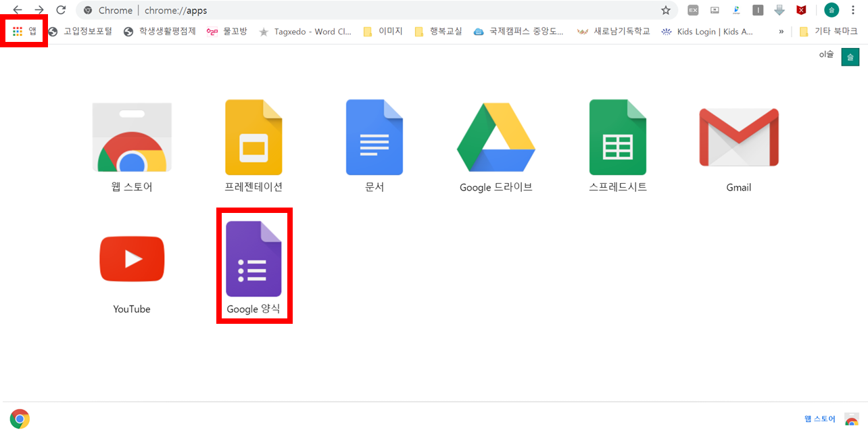Viewport: 868px width, 434px height.
Task: Click the 이슬 user name text
Action: [x=826, y=55]
